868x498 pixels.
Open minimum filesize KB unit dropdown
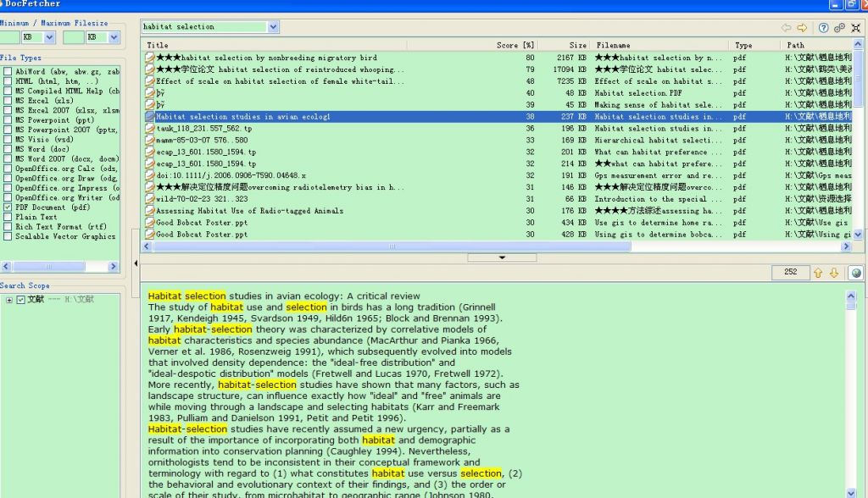[x=48, y=37]
